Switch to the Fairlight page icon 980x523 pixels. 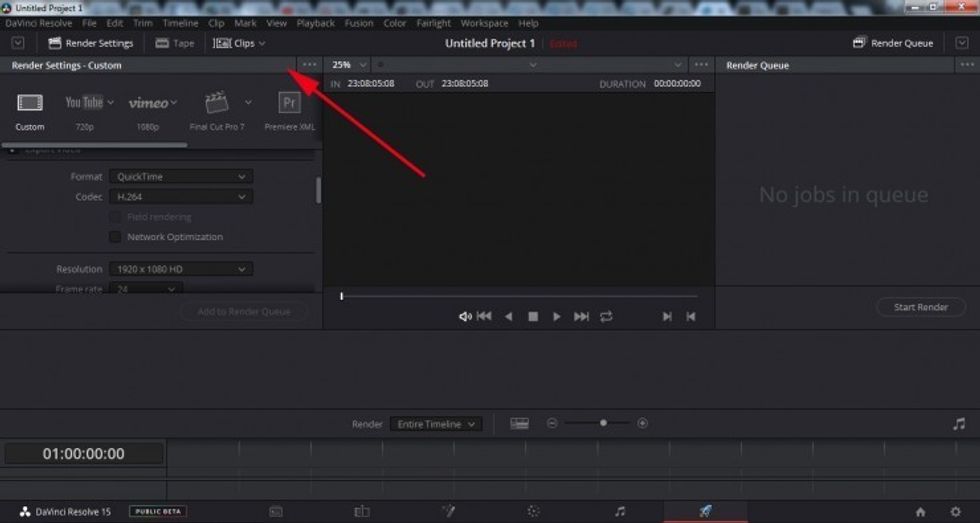(x=619, y=511)
